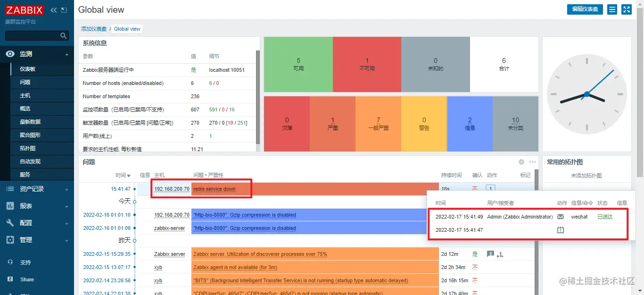
Task: Click actions count 1 in redis row
Action: 490,189
